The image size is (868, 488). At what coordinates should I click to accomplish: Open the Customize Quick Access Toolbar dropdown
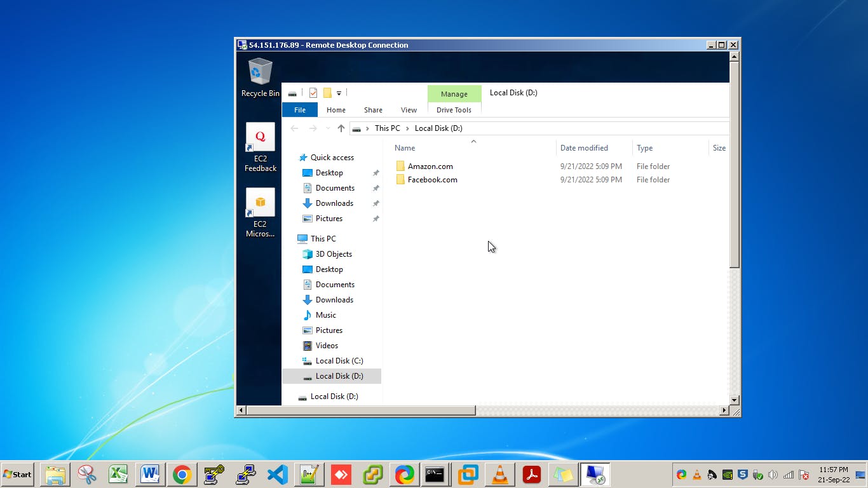point(339,93)
